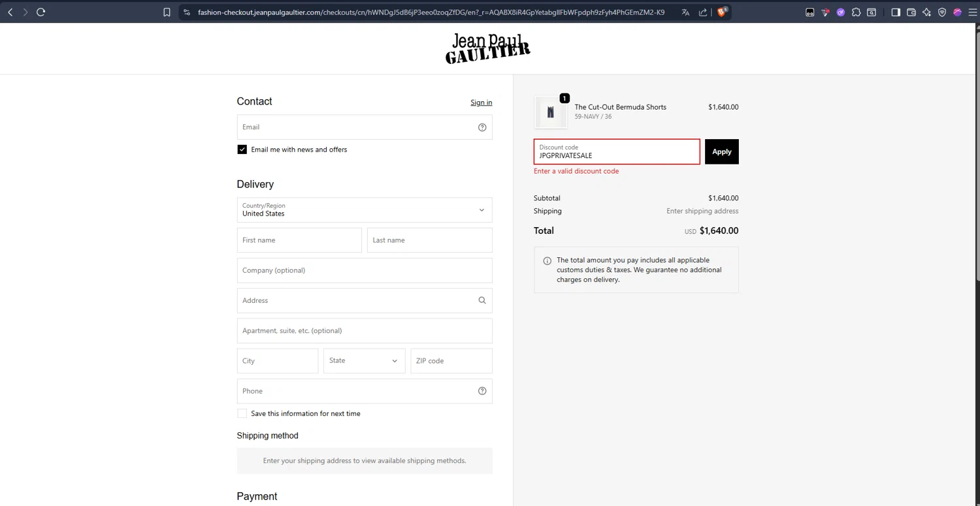980x506 pixels.
Task: Click 'The Cut-Out Bermuda Shorts' product name
Action: [621, 107]
